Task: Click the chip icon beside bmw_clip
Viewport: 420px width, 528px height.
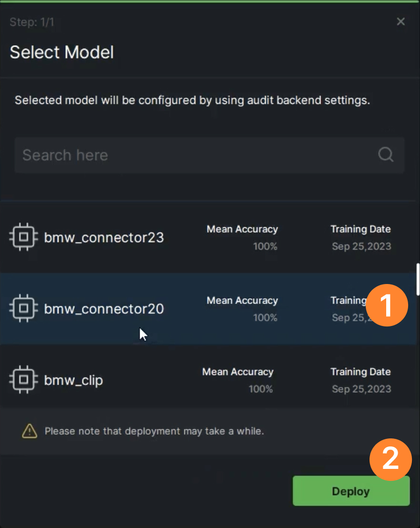Action: coord(23,379)
